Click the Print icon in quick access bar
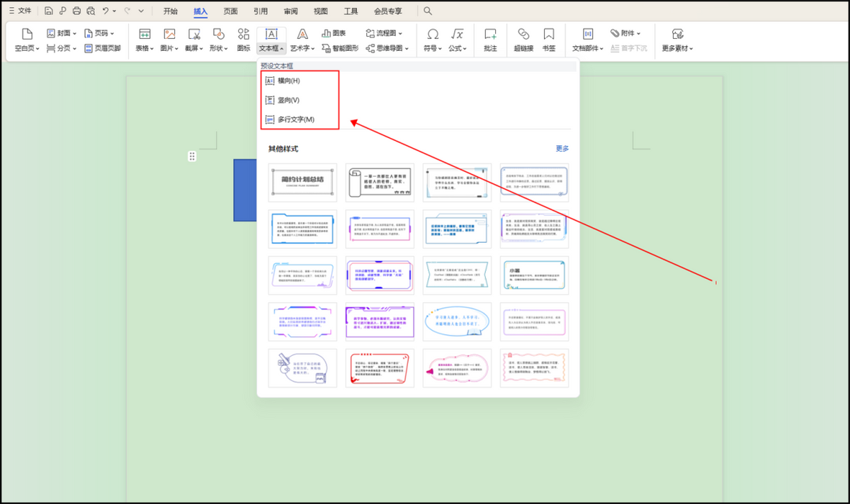850x504 pixels. (x=76, y=11)
